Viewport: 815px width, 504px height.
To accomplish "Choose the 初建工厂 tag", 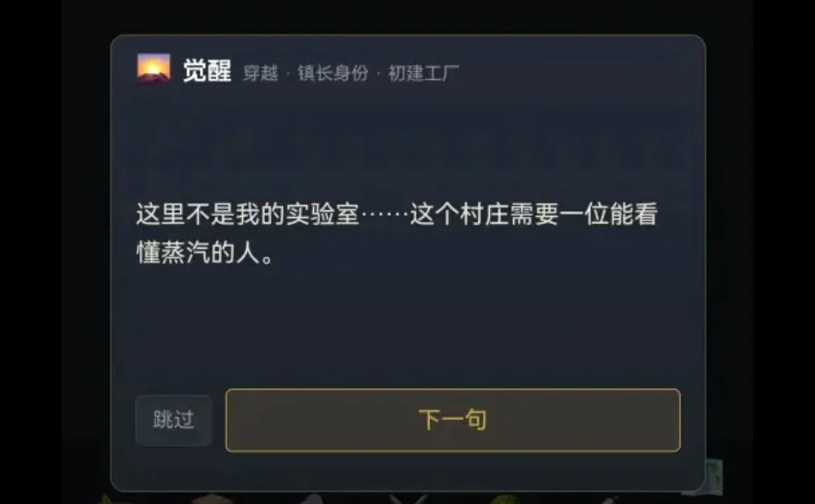I will coord(423,72).
